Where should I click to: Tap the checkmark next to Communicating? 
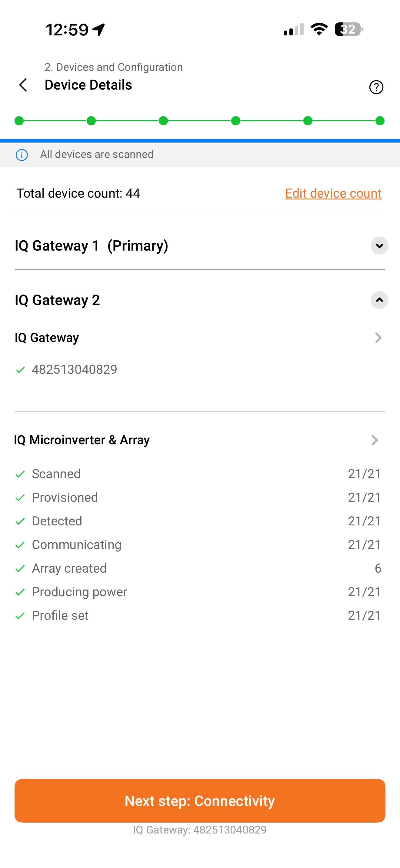[x=20, y=545]
